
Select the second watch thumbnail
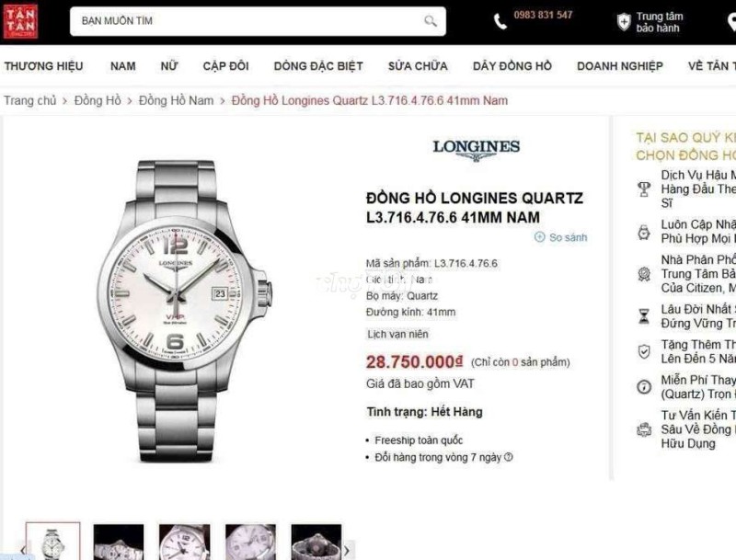[119, 543]
